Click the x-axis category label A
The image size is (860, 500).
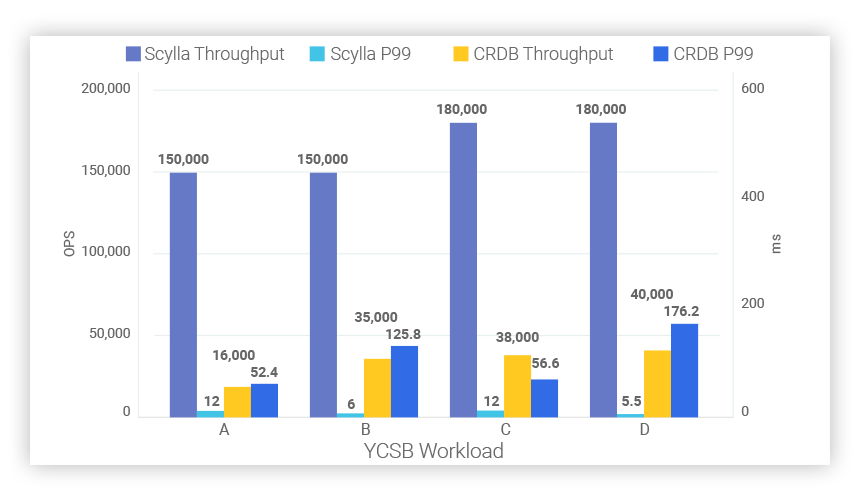(224, 430)
